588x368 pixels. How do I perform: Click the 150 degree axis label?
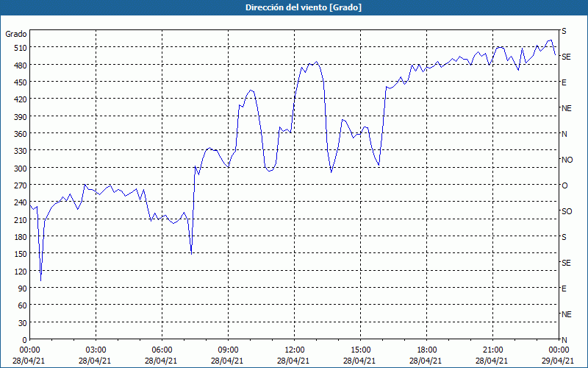point(21,254)
